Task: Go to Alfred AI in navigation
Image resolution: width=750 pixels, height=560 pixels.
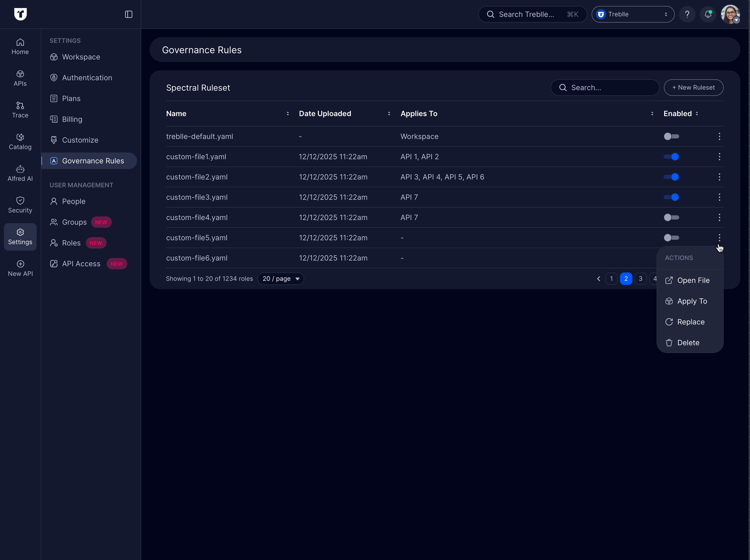Action: coord(20,173)
